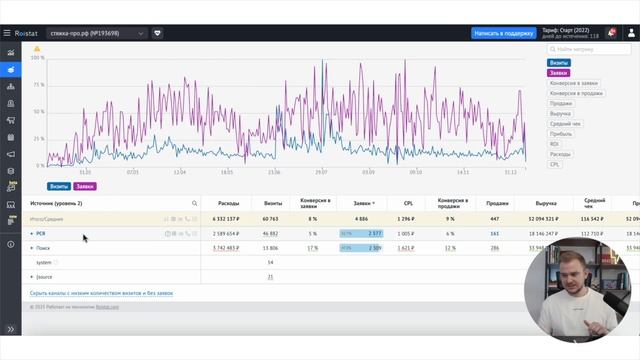
Task: Expand the РСЯ source row
Action: pos(32,233)
